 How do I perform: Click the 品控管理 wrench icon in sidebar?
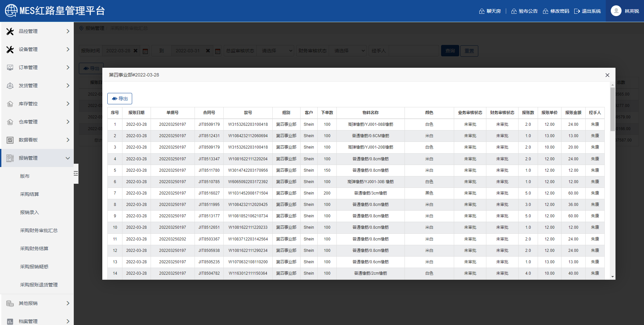point(10,31)
